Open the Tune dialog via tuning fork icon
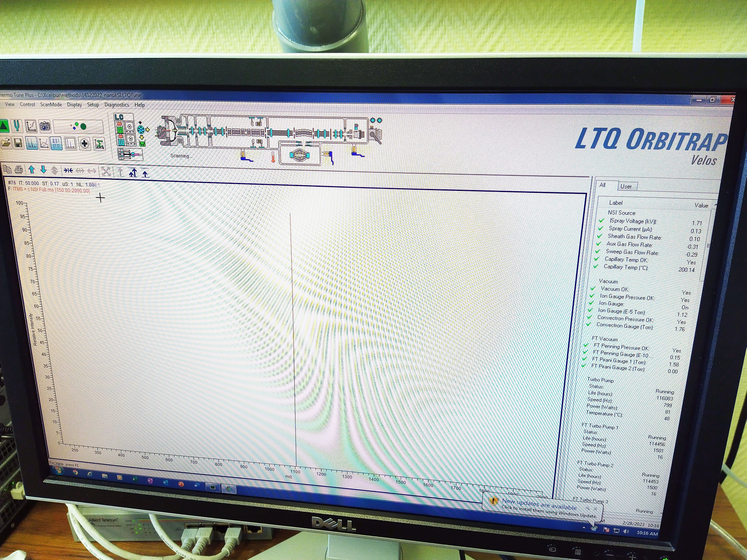 [x=17, y=127]
